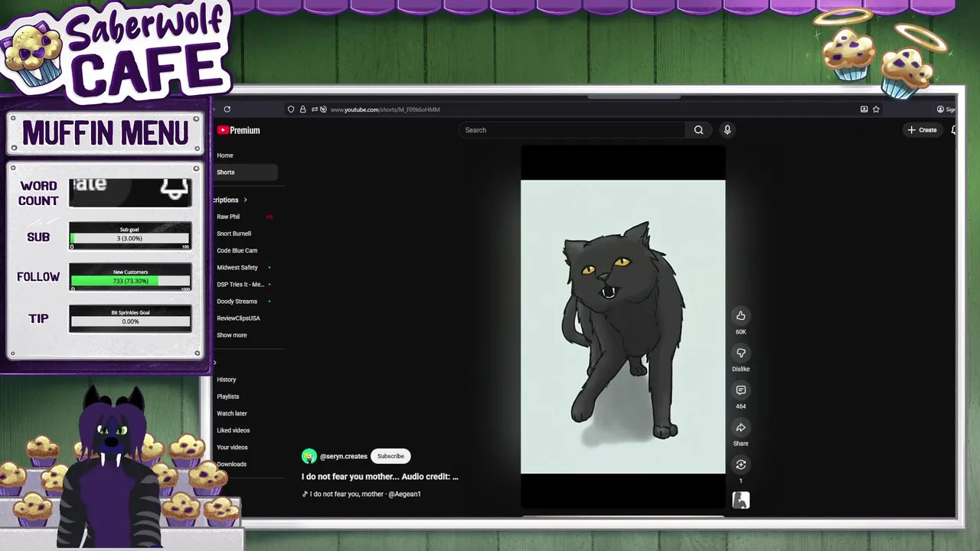Viewport: 980px width, 551px height.
Task: Click the short's title 'I do not fear you mother...'
Action: coord(380,476)
